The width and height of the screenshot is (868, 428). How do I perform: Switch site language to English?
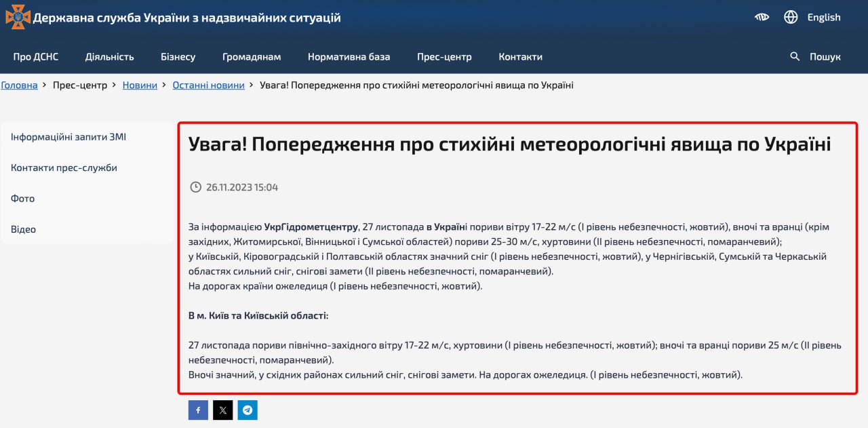(823, 18)
